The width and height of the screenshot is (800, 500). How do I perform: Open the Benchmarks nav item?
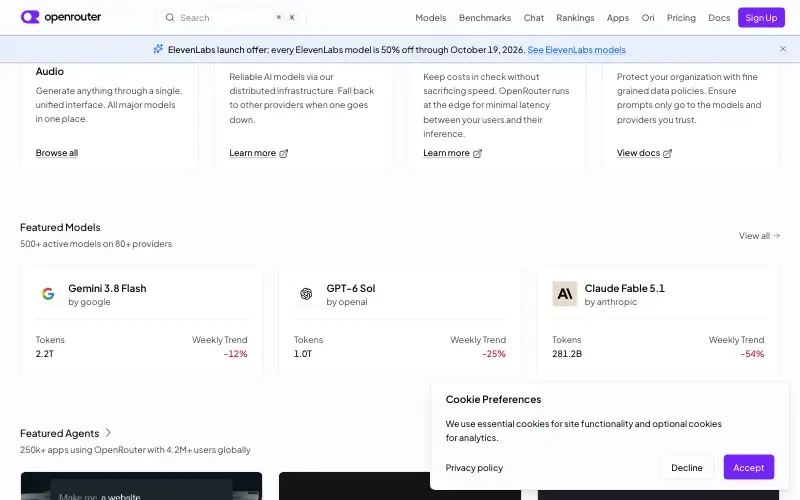coord(485,17)
